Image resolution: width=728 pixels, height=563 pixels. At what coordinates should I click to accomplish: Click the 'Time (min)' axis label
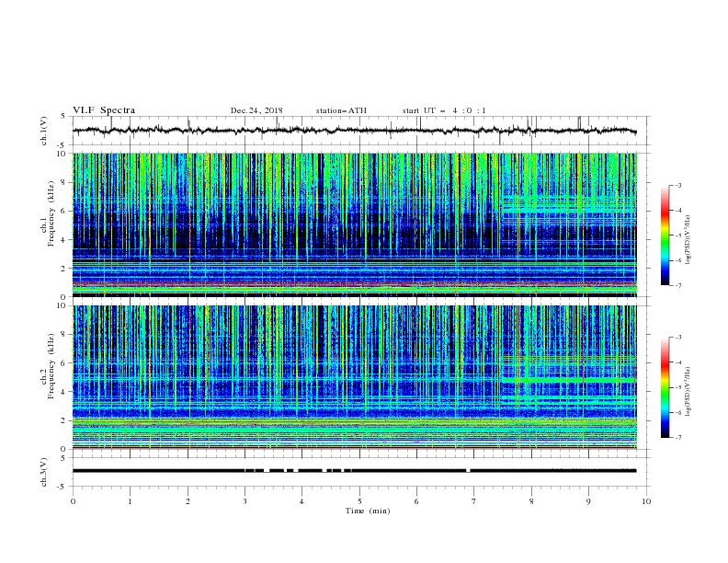(368, 511)
